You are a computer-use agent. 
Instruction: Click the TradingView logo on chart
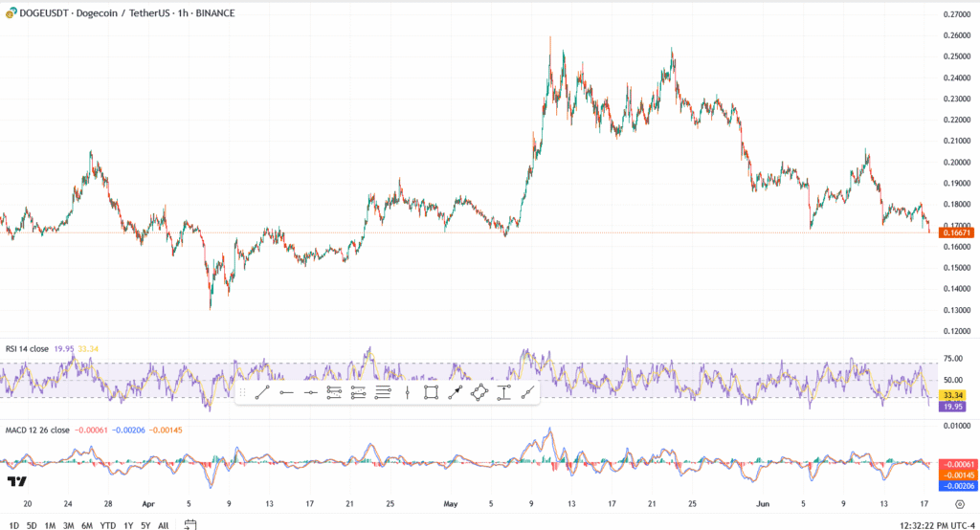coord(17,481)
